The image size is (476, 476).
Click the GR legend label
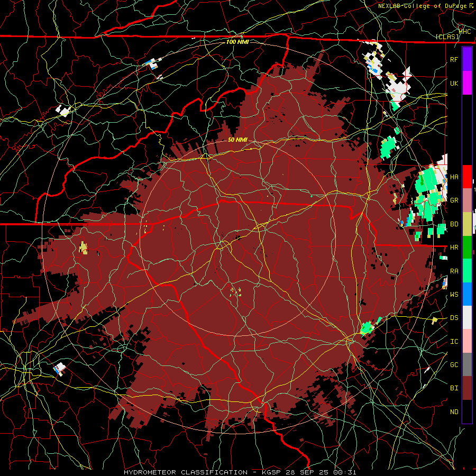(x=454, y=200)
